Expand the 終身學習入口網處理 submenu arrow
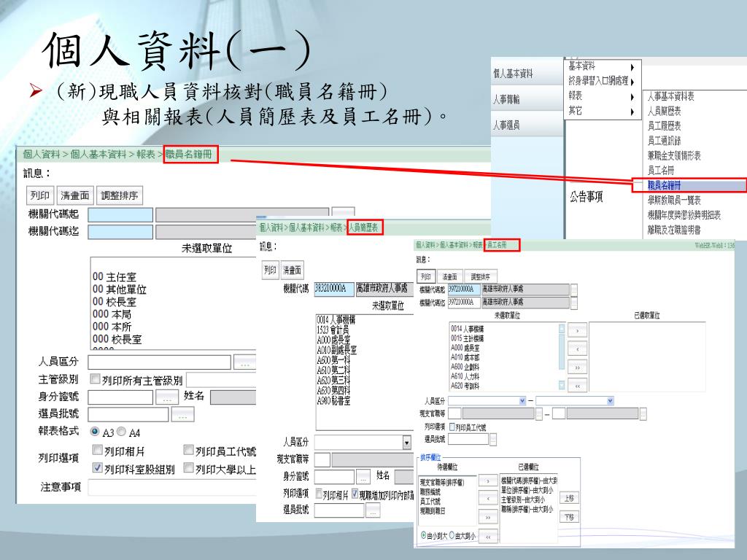 [x=632, y=82]
